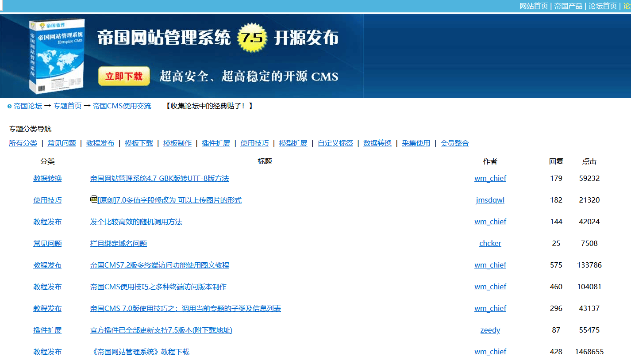
Task: View the post 帝国CMS7.2版多终端访问功能使用图文教程
Action: click(160, 265)
